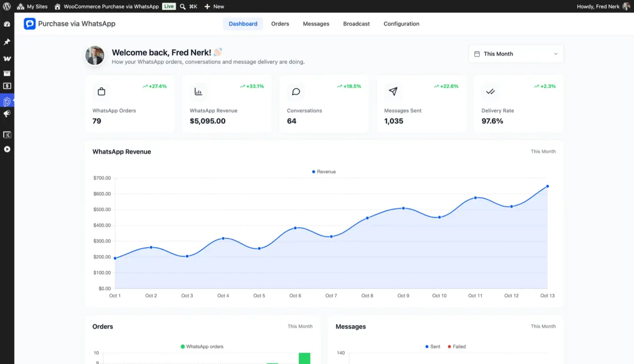Click the bar chart icon on WhatsApp Revenue card
The height and width of the screenshot is (364, 634).
click(198, 91)
